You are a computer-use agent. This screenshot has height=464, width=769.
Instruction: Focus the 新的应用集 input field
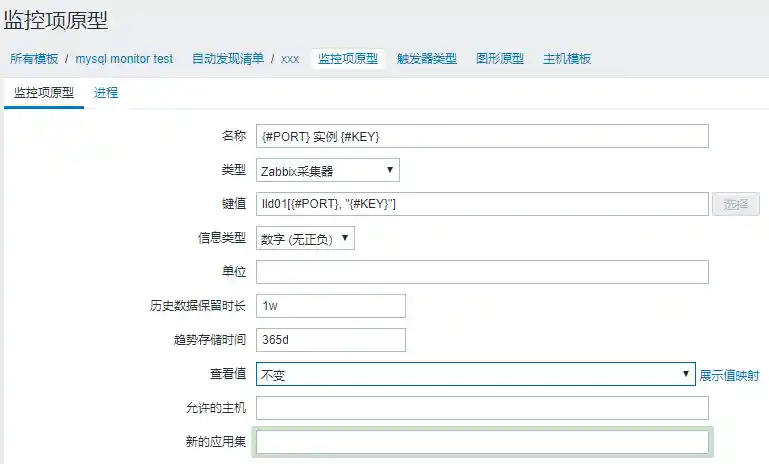coord(481,442)
